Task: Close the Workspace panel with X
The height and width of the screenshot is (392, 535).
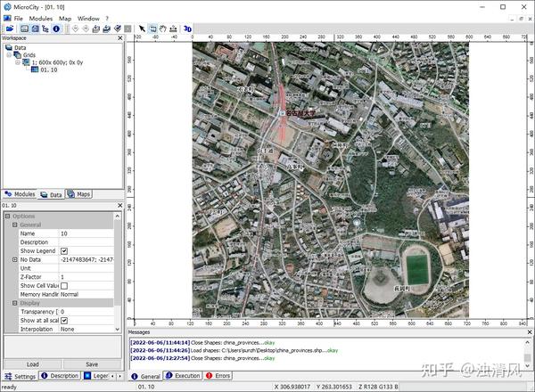Action: click(119, 38)
